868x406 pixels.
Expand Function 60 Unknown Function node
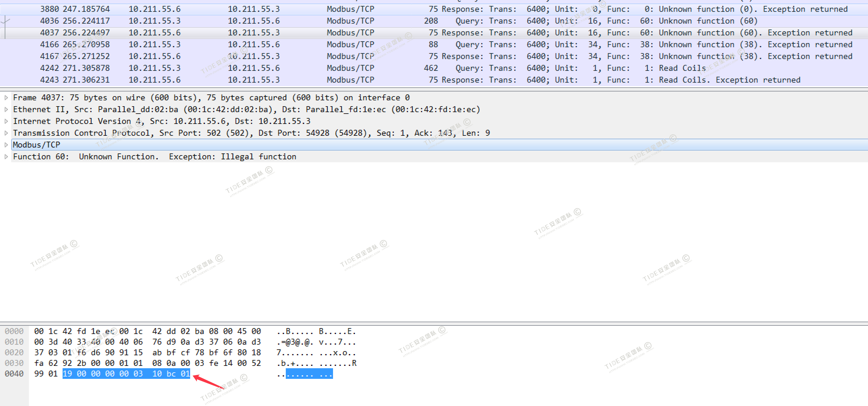point(6,157)
